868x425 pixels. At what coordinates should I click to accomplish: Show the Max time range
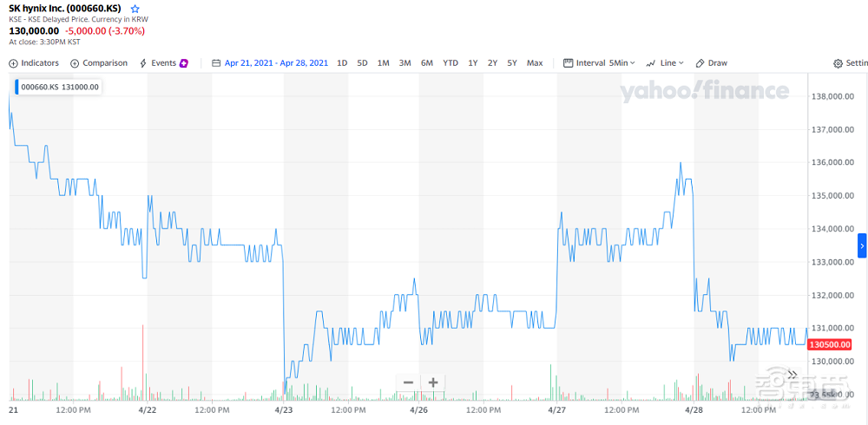point(535,63)
